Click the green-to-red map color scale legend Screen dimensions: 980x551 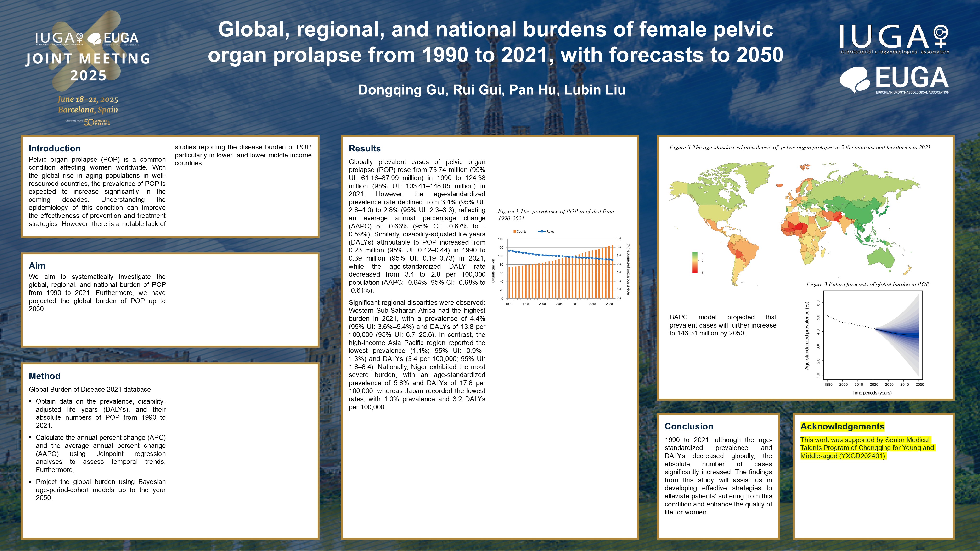[x=698, y=262]
